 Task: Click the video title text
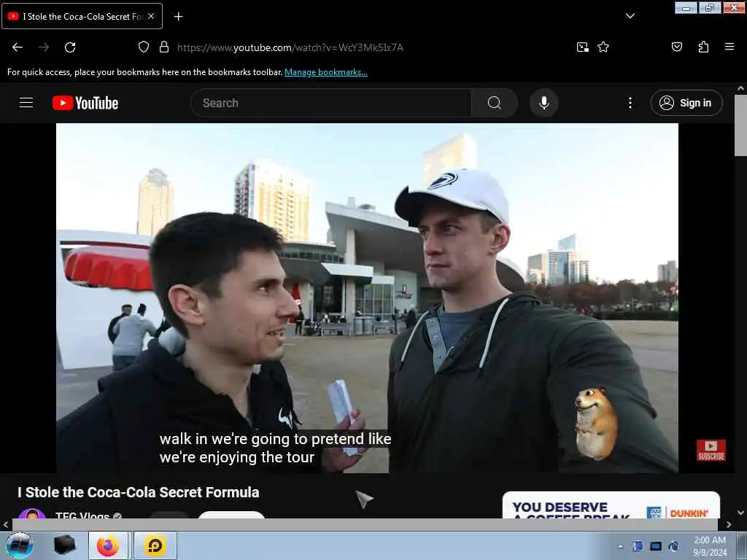click(x=139, y=492)
